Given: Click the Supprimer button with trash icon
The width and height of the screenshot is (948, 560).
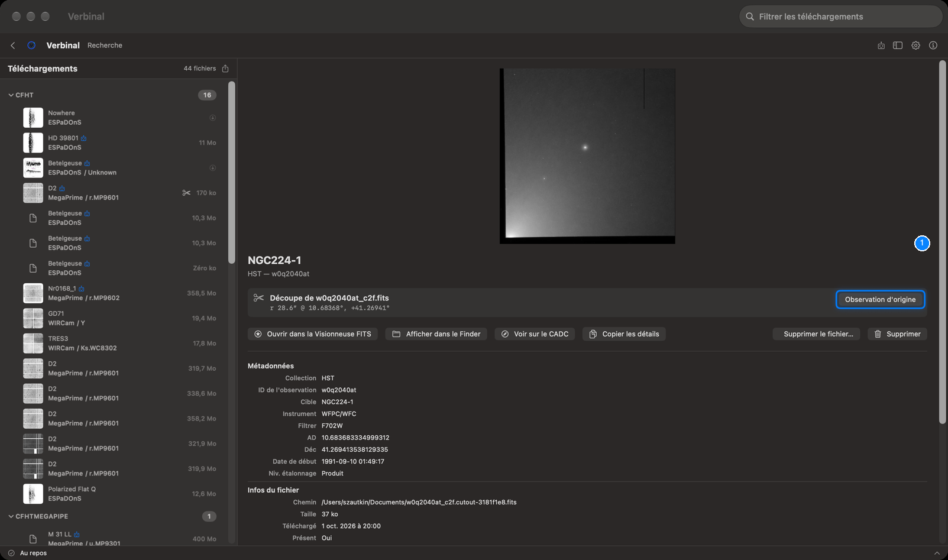Looking at the screenshot, I should (x=897, y=334).
